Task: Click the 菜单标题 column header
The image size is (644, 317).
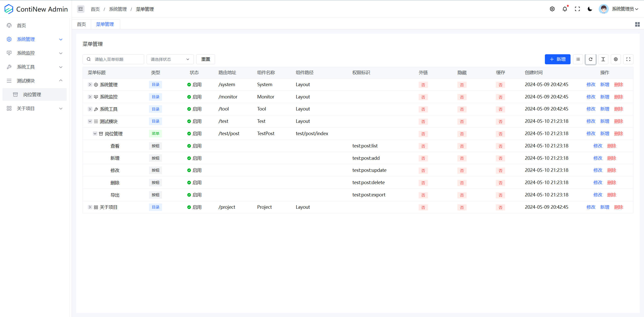Action: [97, 73]
